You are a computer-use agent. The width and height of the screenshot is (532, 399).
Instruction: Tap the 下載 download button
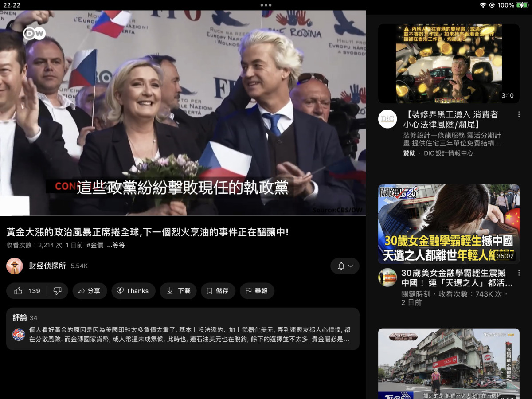point(178,291)
